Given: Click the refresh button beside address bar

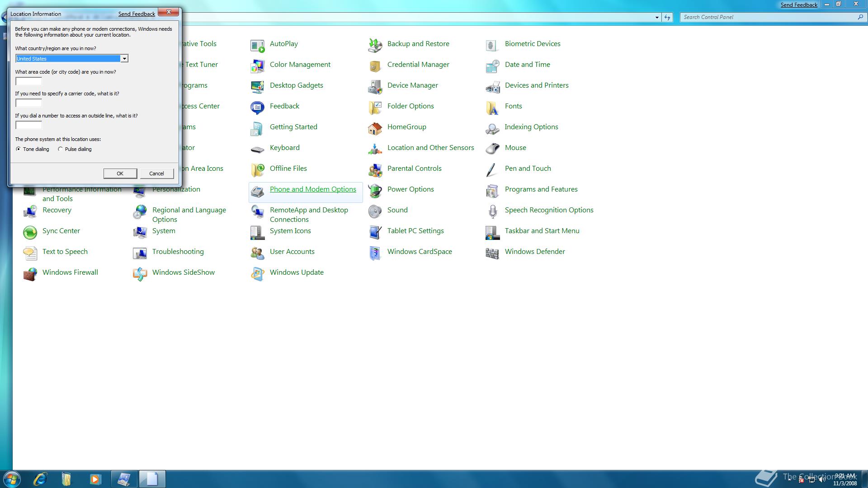Looking at the screenshot, I should coord(667,17).
